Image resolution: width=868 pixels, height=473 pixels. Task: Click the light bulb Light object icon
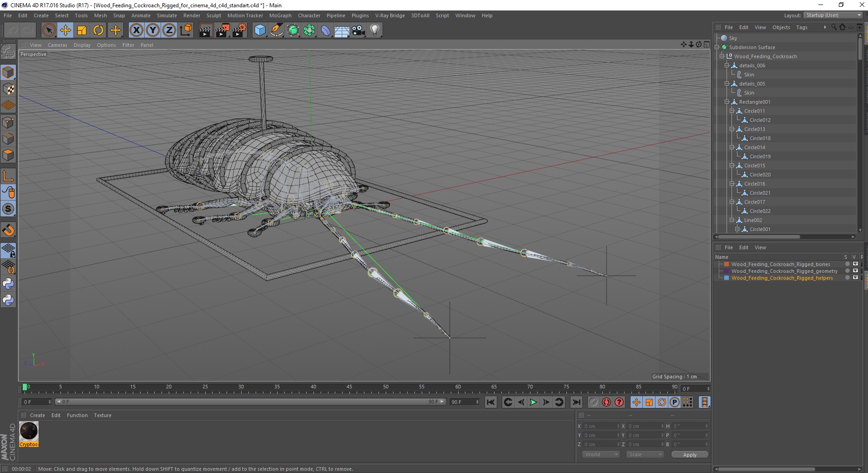374,30
